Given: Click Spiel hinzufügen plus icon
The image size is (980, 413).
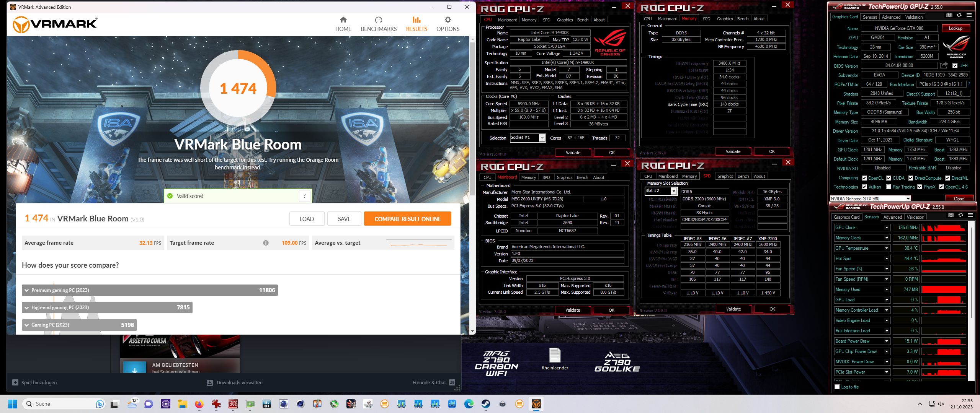Looking at the screenshot, I should [15, 382].
